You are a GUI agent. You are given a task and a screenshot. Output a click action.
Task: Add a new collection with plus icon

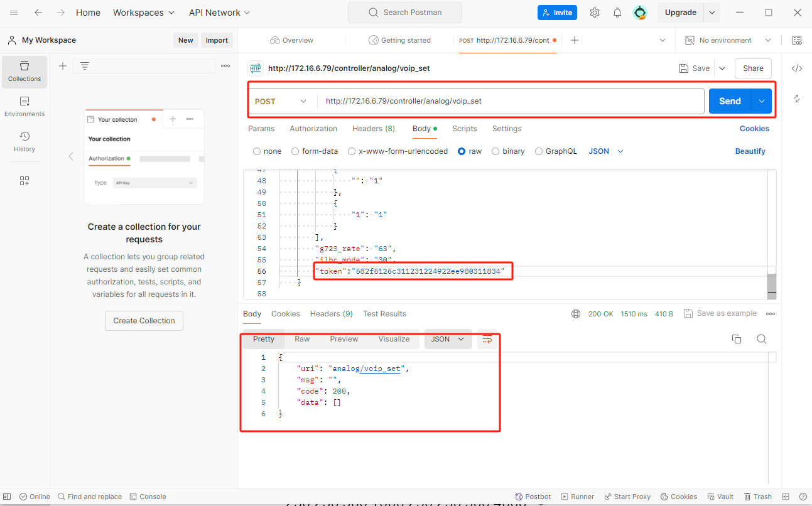[x=63, y=66]
